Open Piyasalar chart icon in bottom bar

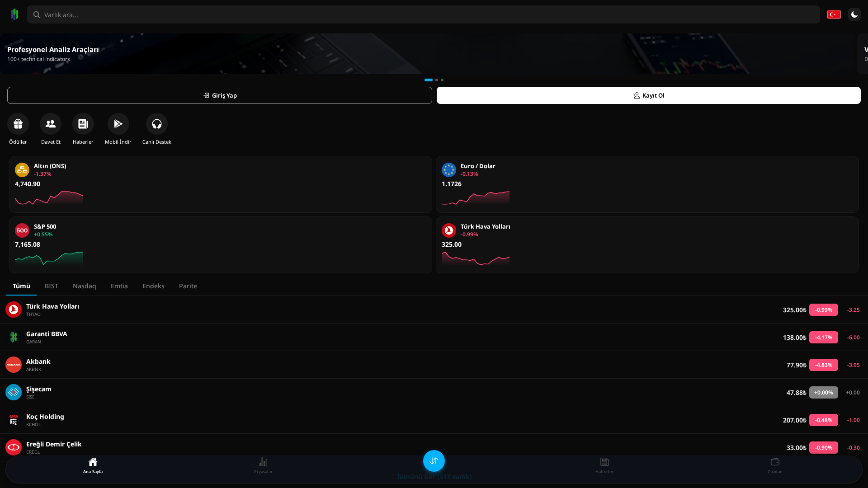tap(263, 462)
